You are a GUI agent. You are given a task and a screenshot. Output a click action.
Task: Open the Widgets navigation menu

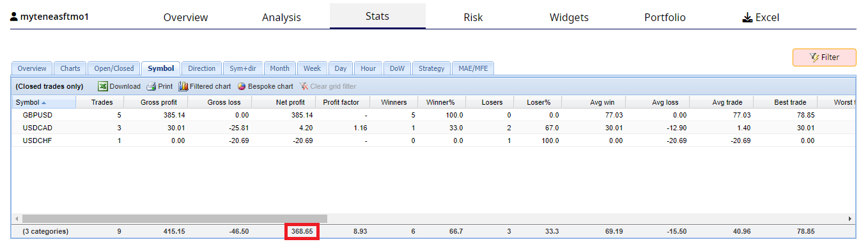(x=569, y=17)
